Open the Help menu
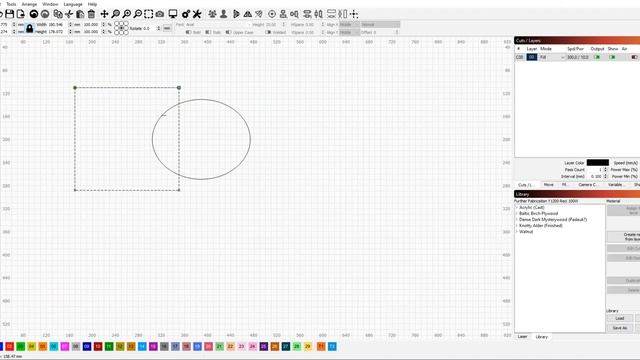The width and height of the screenshot is (640, 360). 92,4
